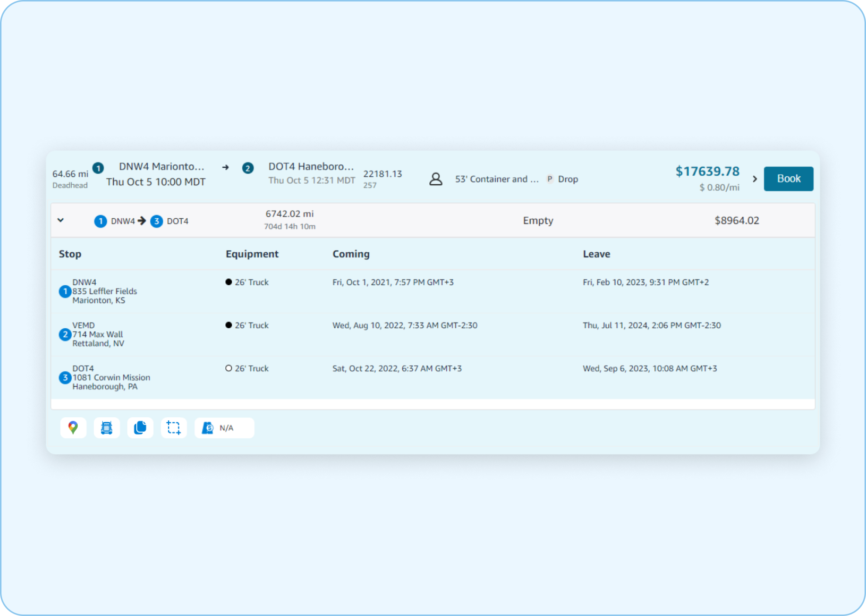Click Wed, Aug 10, 2022 coming time

point(405,325)
